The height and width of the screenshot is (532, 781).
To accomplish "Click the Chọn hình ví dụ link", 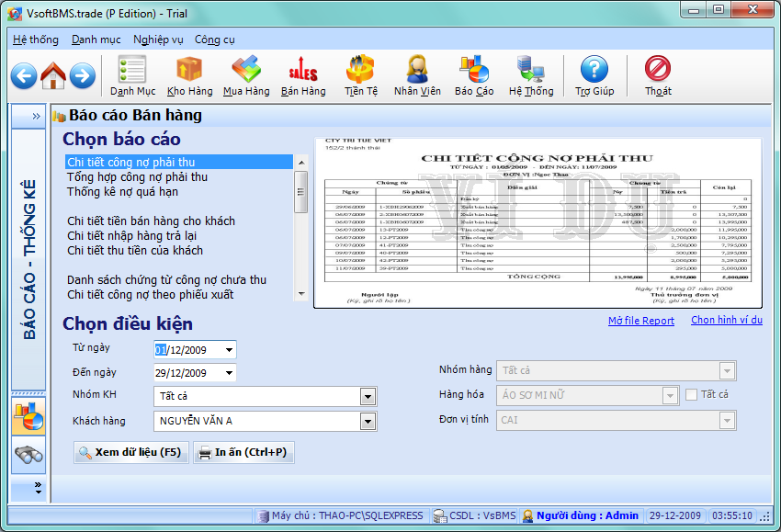I will point(727,320).
